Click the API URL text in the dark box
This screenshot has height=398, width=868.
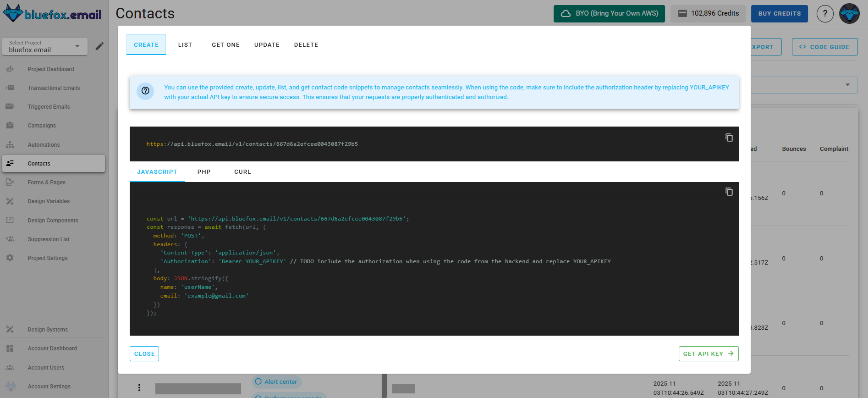(252, 144)
